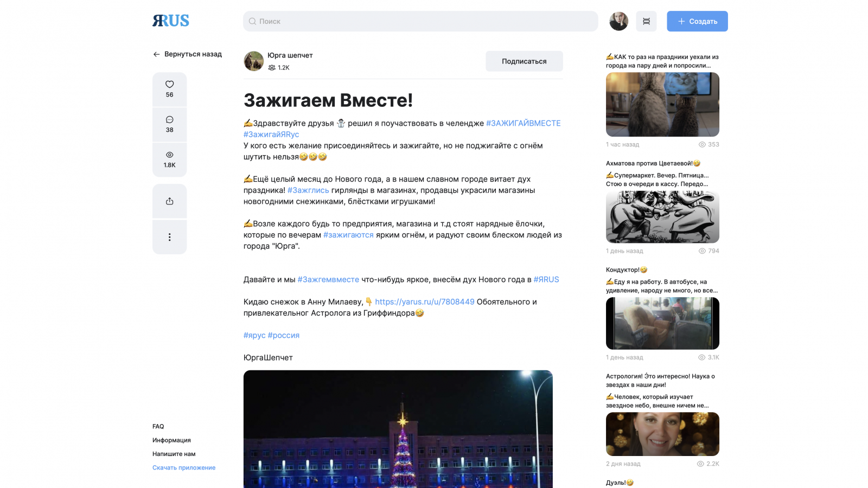
Task: Open the Кондуктор! post title
Action: coord(627,269)
